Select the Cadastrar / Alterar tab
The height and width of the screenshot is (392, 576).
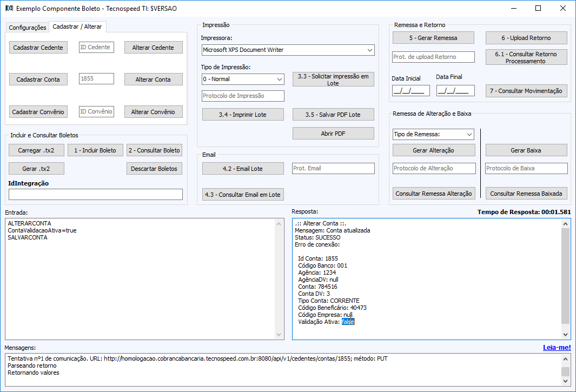(77, 26)
